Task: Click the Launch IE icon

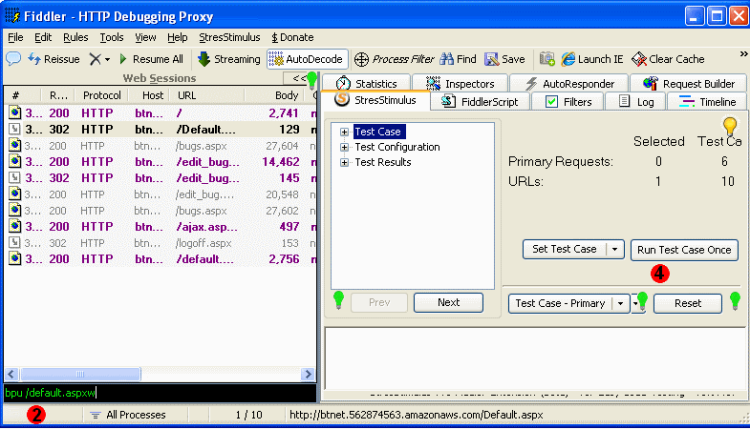Action: point(568,59)
